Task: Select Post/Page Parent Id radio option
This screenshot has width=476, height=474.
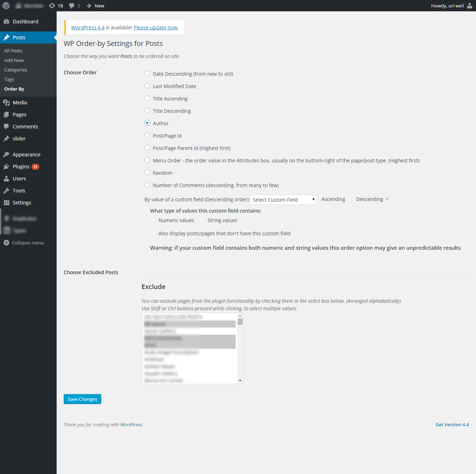Action: pos(147,148)
